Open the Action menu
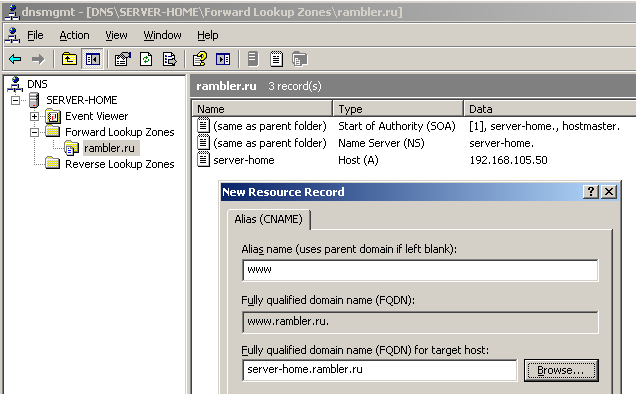The height and width of the screenshot is (394, 636). click(x=74, y=35)
